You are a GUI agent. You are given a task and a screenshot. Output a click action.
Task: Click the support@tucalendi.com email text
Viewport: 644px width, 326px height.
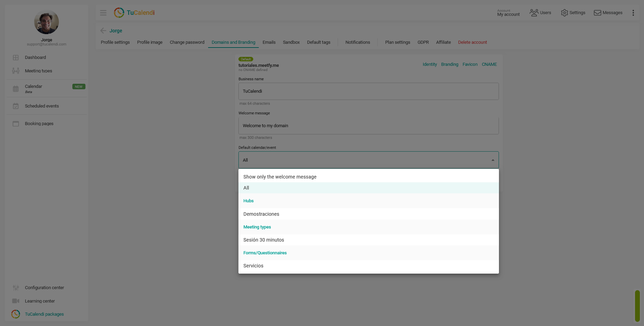[47, 44]
